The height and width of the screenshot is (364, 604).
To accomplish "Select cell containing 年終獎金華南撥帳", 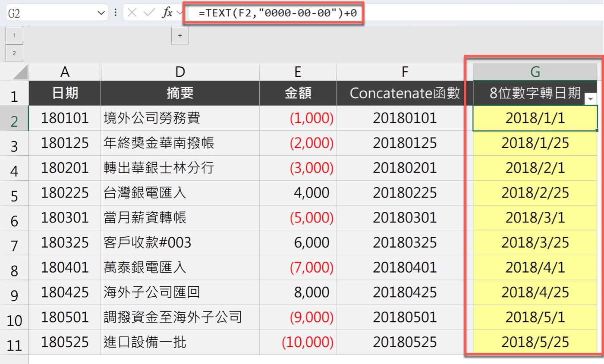I will [x=180, y=143].
